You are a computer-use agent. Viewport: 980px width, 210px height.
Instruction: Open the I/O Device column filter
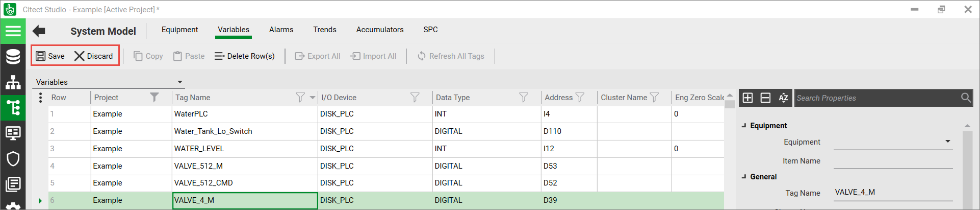pyautogui.click(x=415, y=97)
